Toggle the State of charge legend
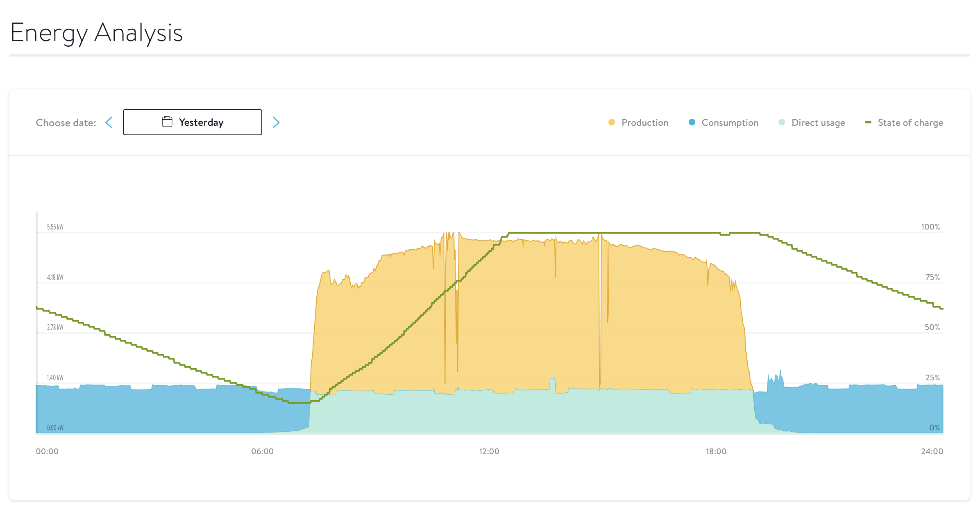The image size is (980, 514). (910, 123)
